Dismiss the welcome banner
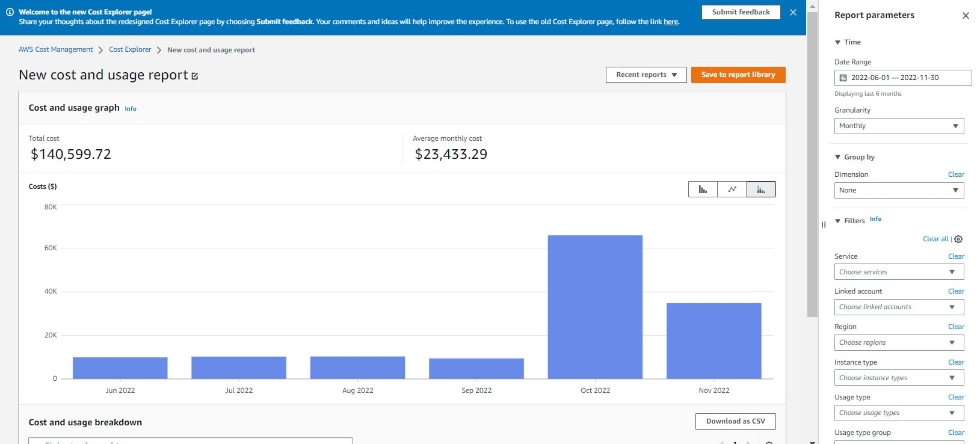Screen dimensions: 980x444 click(x=793, y=12)
